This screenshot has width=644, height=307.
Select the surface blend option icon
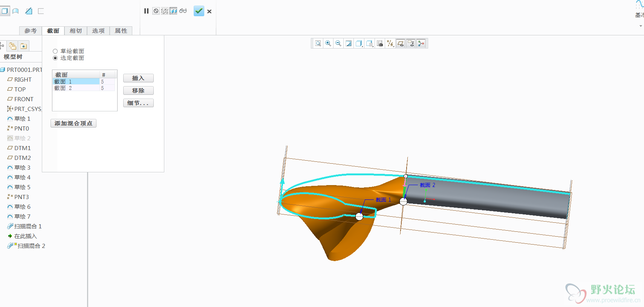pyautogui.click(x=16, y=11)
